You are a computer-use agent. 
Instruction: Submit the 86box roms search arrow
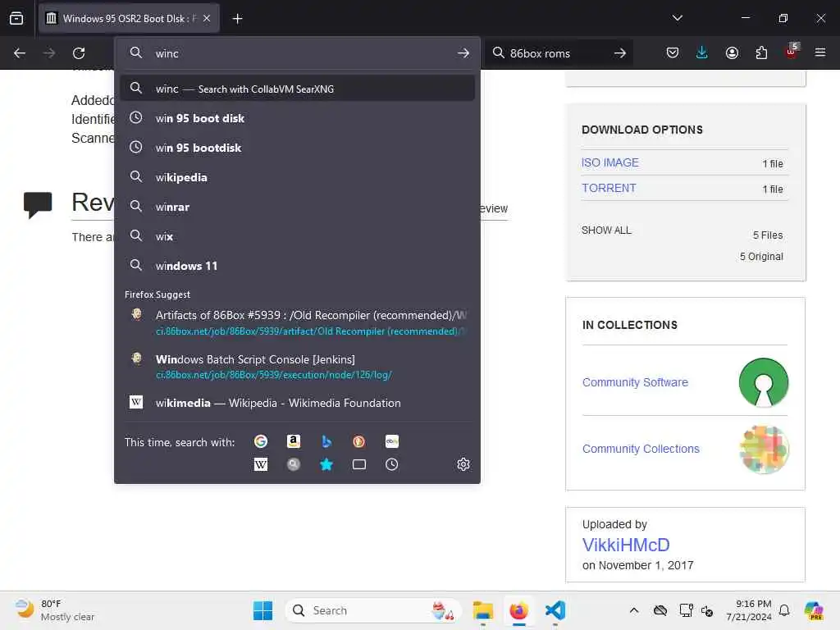click(x=620, y=53)
